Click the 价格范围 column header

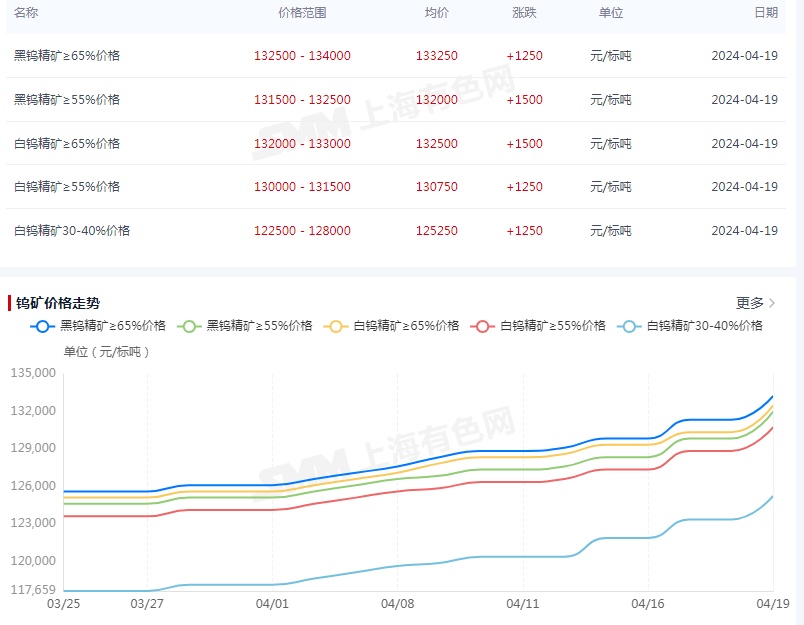tap(302, 12)
